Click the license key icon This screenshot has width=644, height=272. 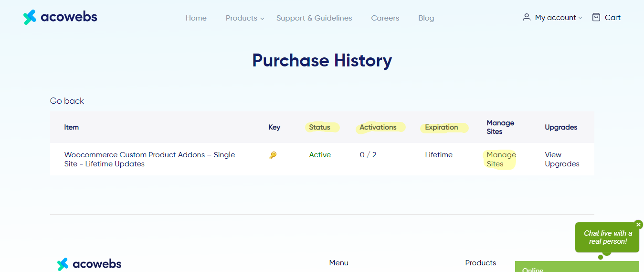[x=273, y=155]
